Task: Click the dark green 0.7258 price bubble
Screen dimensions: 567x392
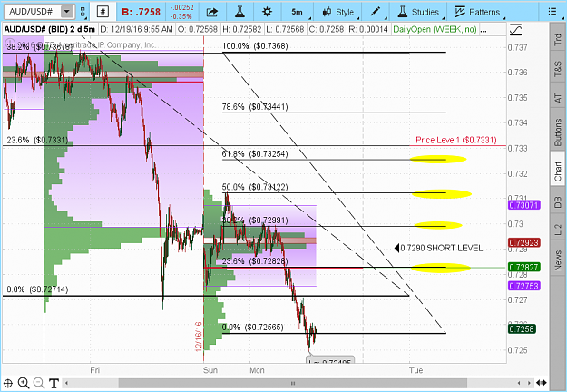Action: point(523,329)
